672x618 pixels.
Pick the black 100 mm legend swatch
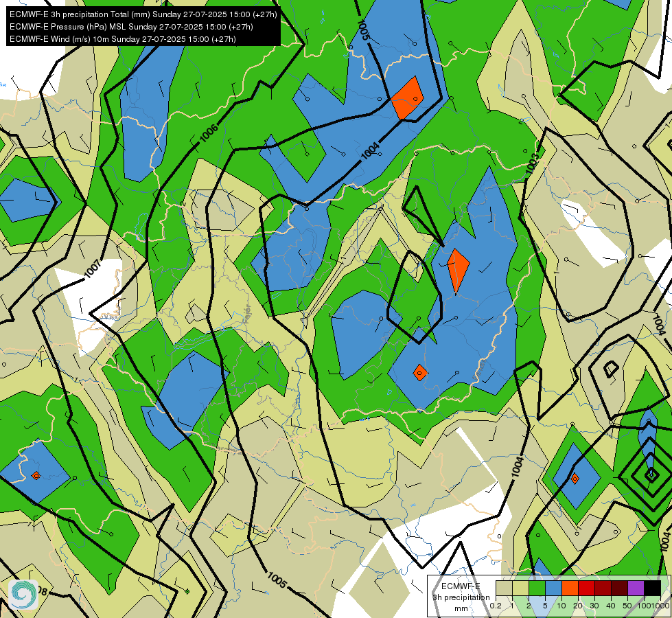652,588
